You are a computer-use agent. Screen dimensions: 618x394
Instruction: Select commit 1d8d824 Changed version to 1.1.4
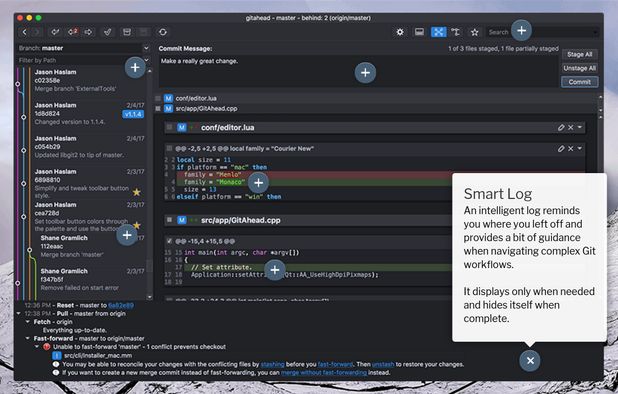pyautogui.click(x=90, y=113)
